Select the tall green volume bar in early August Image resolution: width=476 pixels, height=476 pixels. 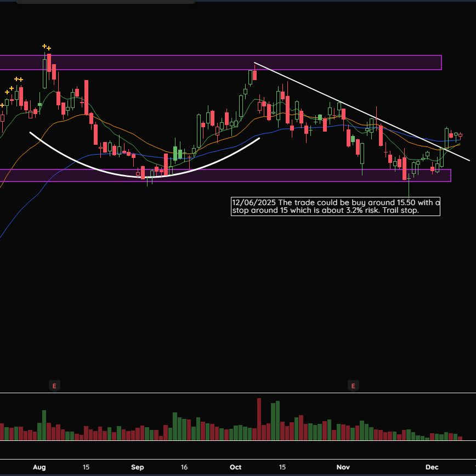click(44, 426)
